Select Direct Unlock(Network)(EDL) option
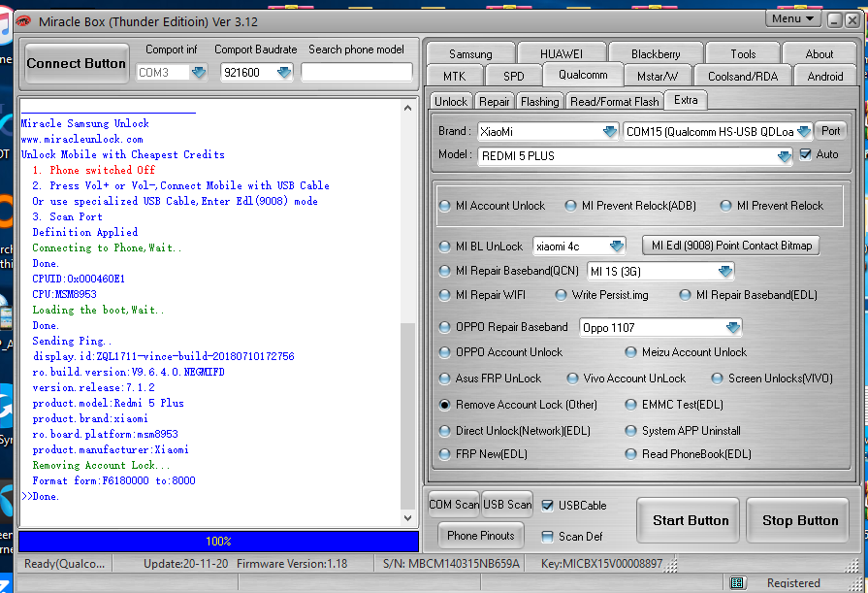 pos(514,431)
